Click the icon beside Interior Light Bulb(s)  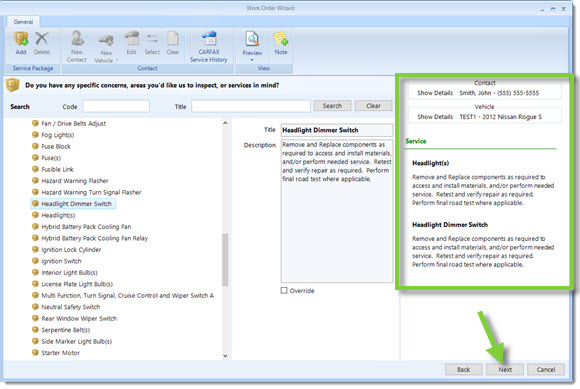point(36,272)
